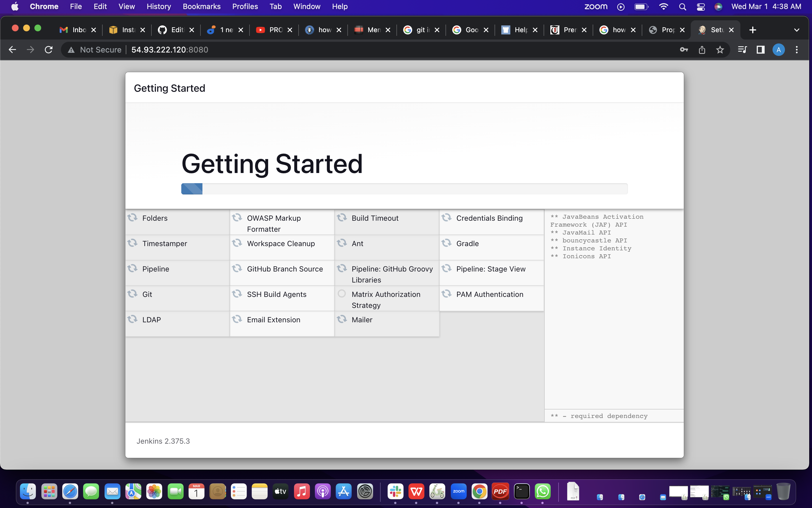
Task: Open WhatsApp from the dock
Action: [542, 492]
